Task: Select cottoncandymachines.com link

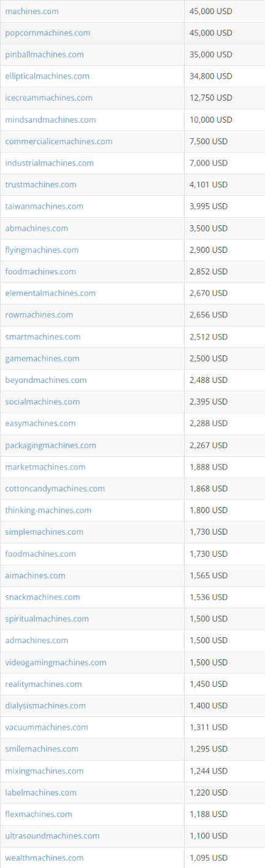Action: [x=55, y=489]
